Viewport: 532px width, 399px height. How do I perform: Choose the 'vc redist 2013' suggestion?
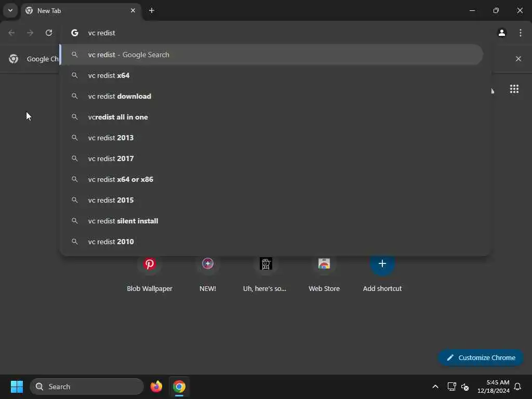[x=271, y=138]
